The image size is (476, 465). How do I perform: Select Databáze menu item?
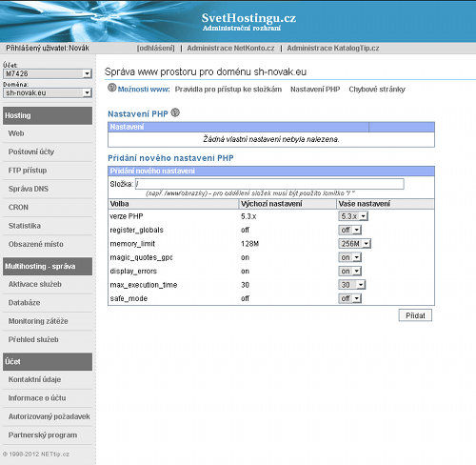(24, 303)
